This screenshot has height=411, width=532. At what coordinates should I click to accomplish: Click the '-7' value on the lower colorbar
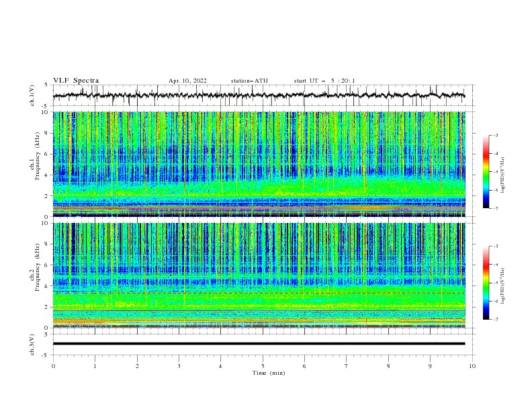[495, 320]
